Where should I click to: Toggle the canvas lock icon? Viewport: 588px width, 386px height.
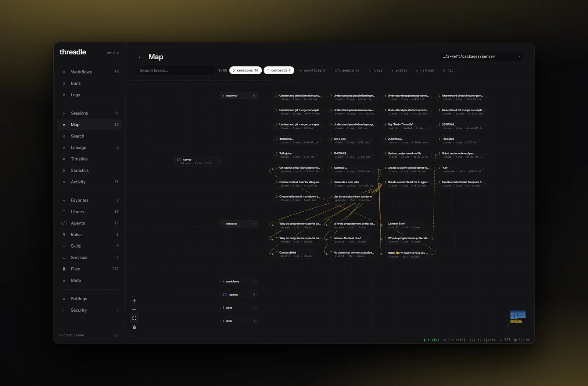pos(134,327)
